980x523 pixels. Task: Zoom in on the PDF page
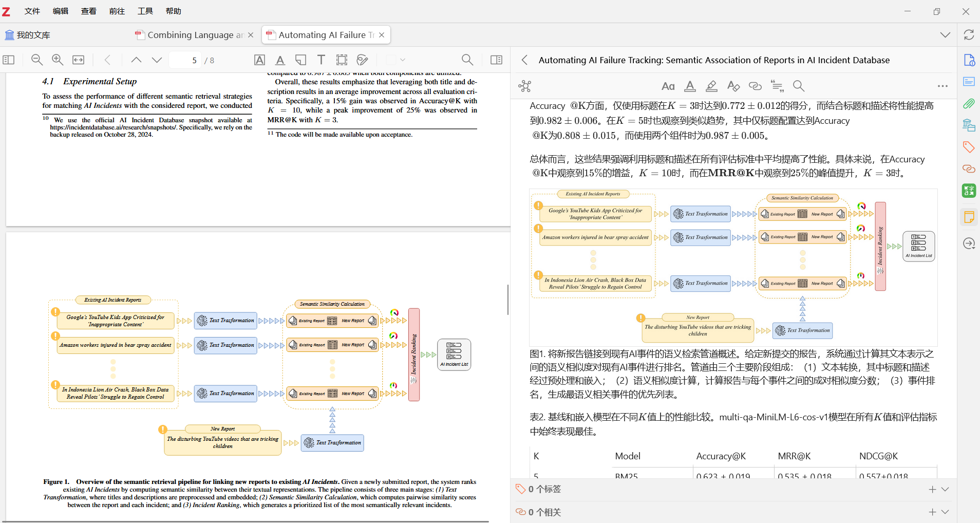point(58,60)
